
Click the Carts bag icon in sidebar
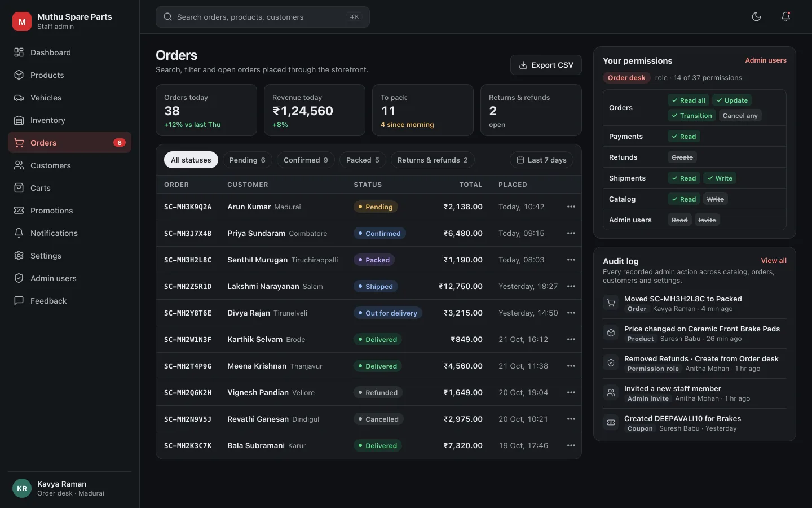[x=19, y=188]
